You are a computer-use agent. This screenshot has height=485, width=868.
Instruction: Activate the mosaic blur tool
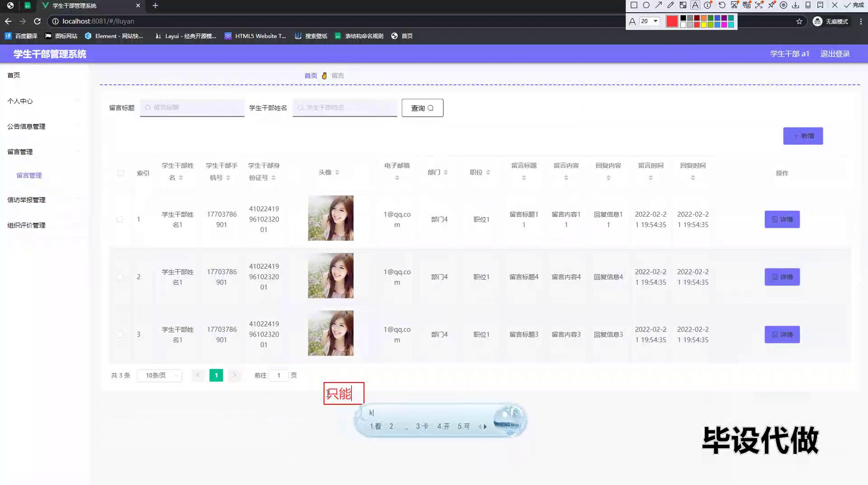[x=683, y=5]
